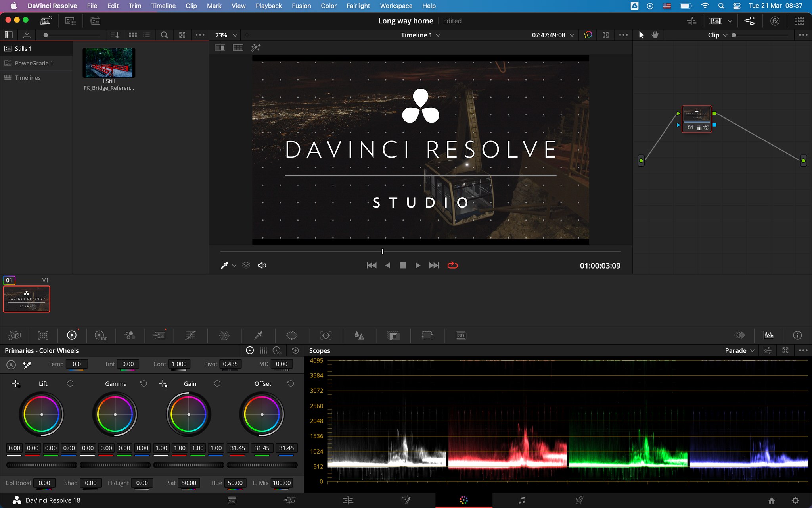This screenshot has height=508, width=812.
Task: Toggle loop playback
Action: pos(453,265)
